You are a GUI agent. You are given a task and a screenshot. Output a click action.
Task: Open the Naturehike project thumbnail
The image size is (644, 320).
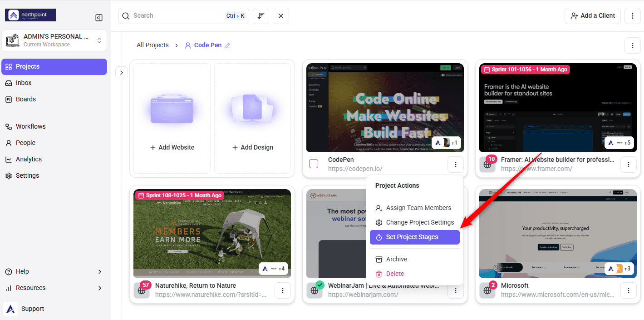click(212, 233)
